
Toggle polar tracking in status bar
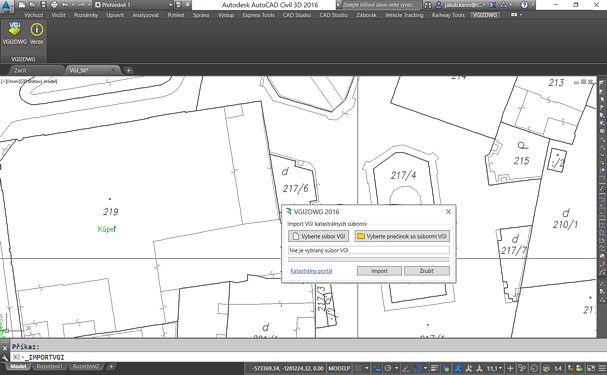pos(388,368)
